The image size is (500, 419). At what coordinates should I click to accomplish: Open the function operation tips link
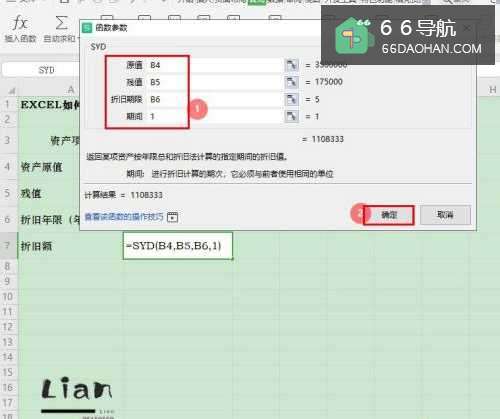[124, 217]
